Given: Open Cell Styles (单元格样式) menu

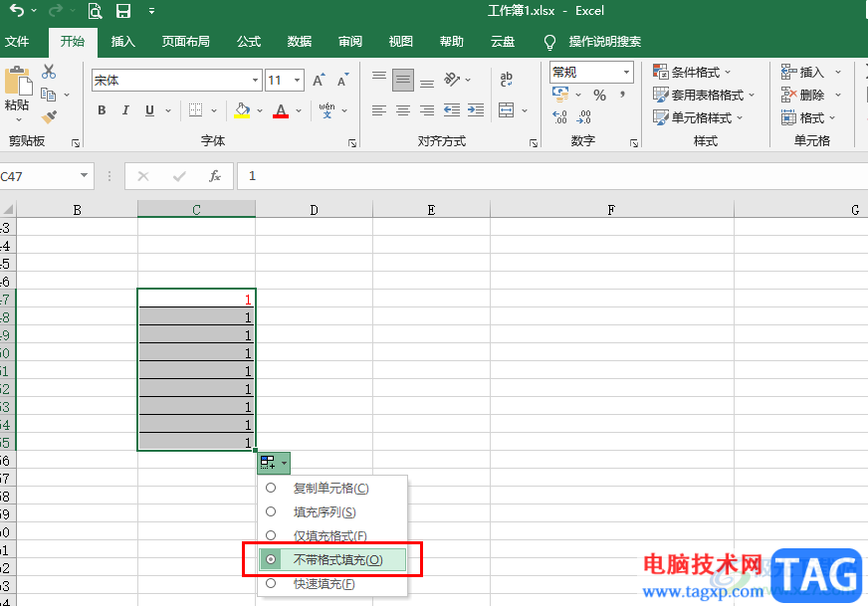Looking at the screenshot, I should [698, 117].
